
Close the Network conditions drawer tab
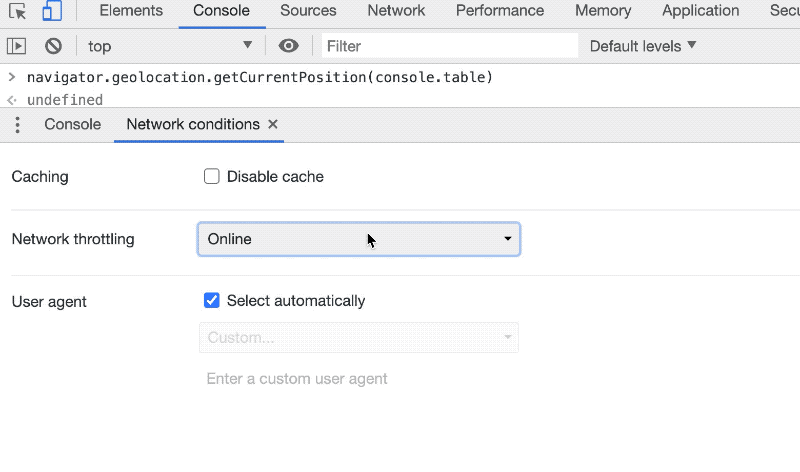pyautogui.click(x=273, y=125)
